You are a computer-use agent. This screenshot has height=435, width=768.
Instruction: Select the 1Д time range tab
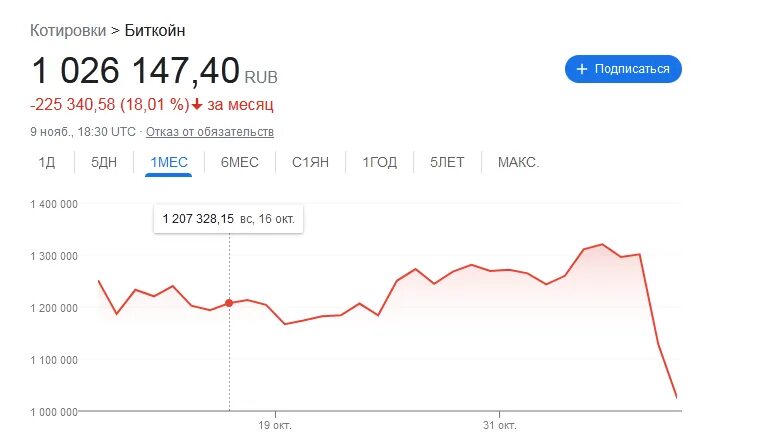(x=47, y=162)
